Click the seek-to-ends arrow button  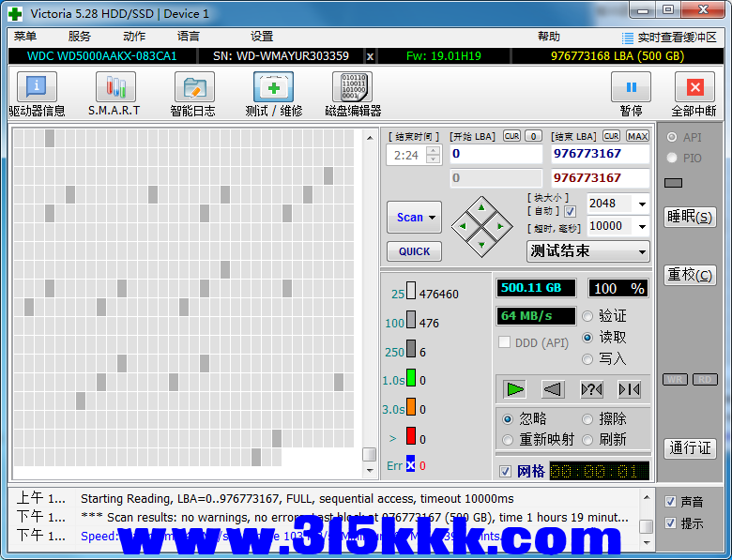pos(629,388)
